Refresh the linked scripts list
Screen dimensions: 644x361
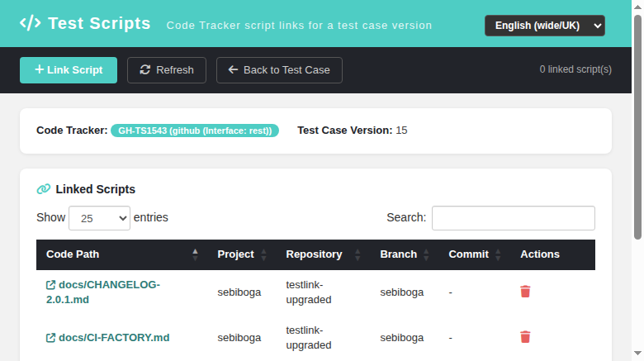[x=166, y=70]
